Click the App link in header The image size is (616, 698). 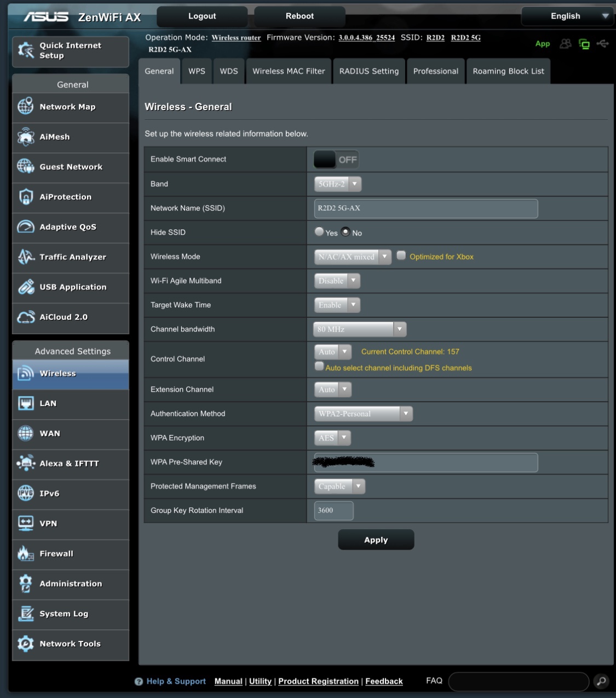[x=543, y=44]
